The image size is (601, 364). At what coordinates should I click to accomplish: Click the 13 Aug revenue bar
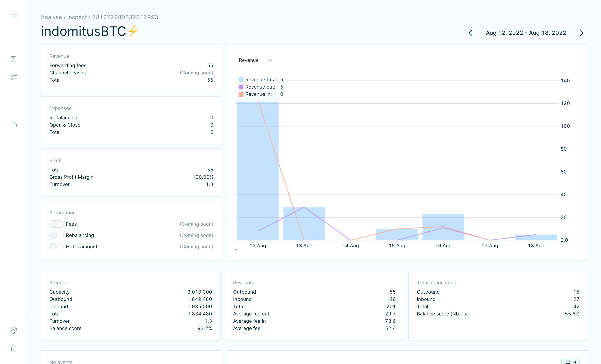304,224
